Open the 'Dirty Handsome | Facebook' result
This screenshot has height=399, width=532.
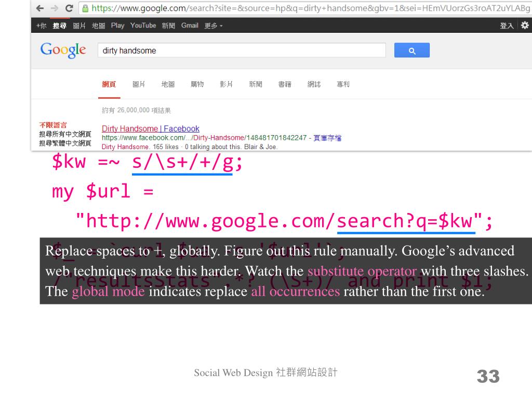click(x=151, y=129)
